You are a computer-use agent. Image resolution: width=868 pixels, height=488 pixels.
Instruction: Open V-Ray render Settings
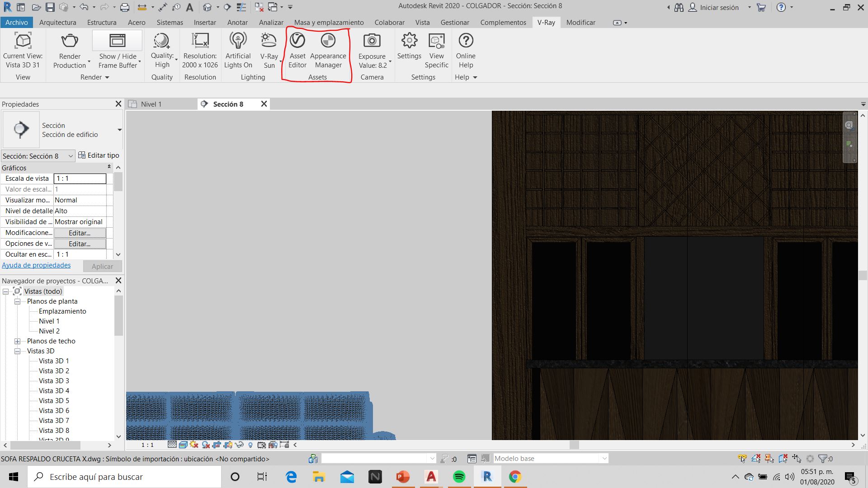409,50
